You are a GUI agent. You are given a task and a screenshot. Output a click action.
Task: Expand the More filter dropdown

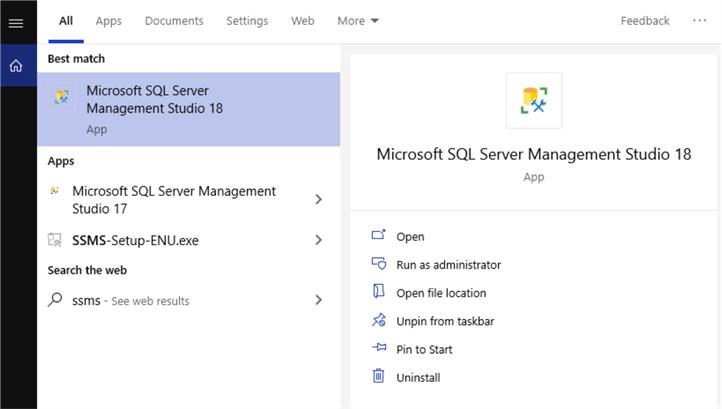coord(358,21)
